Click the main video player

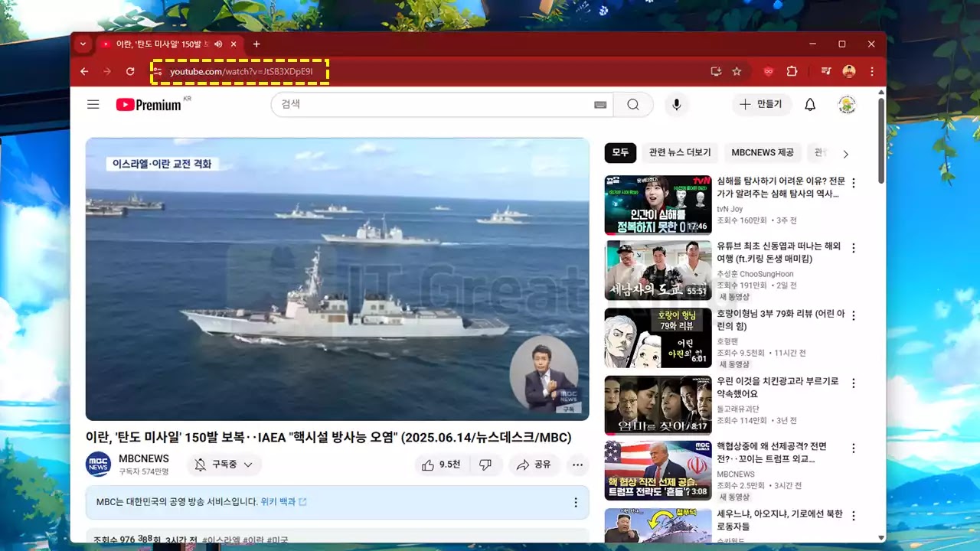[x=337, y=279]
